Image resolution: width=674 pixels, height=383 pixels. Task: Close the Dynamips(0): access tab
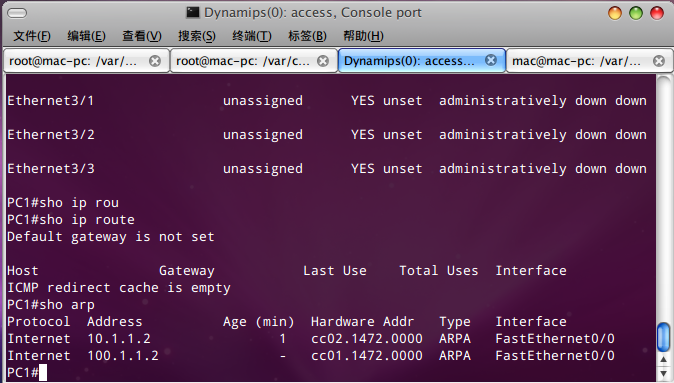(491, 60)
